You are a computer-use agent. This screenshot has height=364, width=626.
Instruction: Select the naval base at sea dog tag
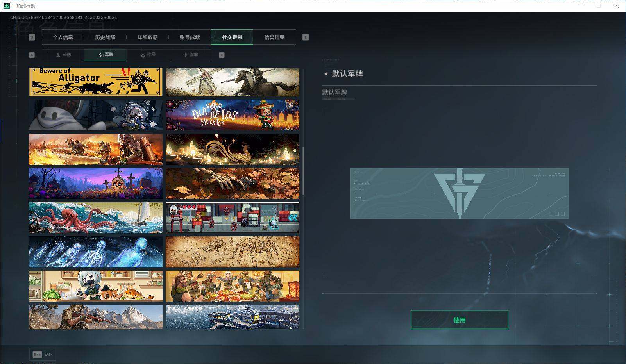233,317
